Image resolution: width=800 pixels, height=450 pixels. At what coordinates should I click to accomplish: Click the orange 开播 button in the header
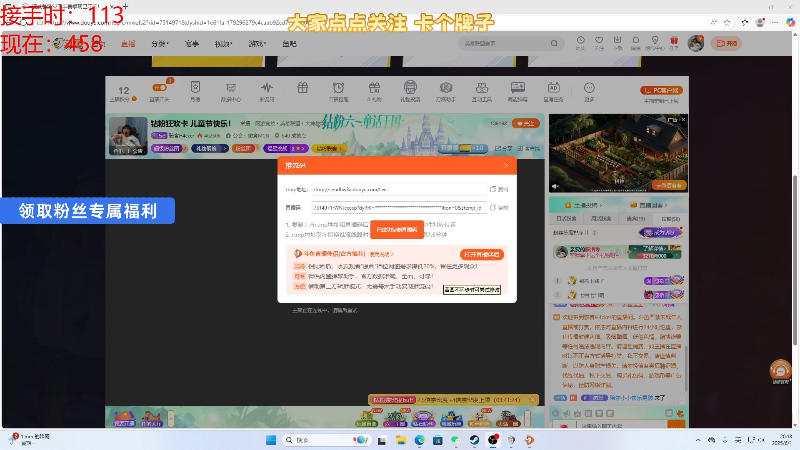point(727,43)
